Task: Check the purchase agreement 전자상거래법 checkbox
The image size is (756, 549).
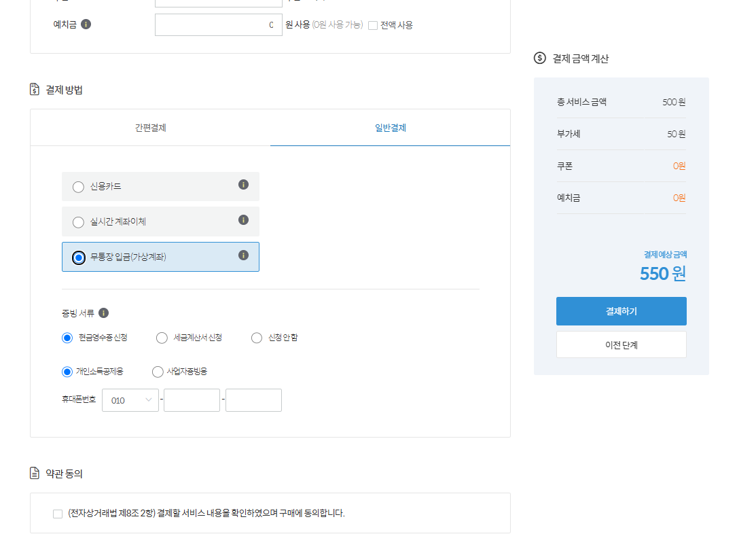Action: tap(58, 514)
